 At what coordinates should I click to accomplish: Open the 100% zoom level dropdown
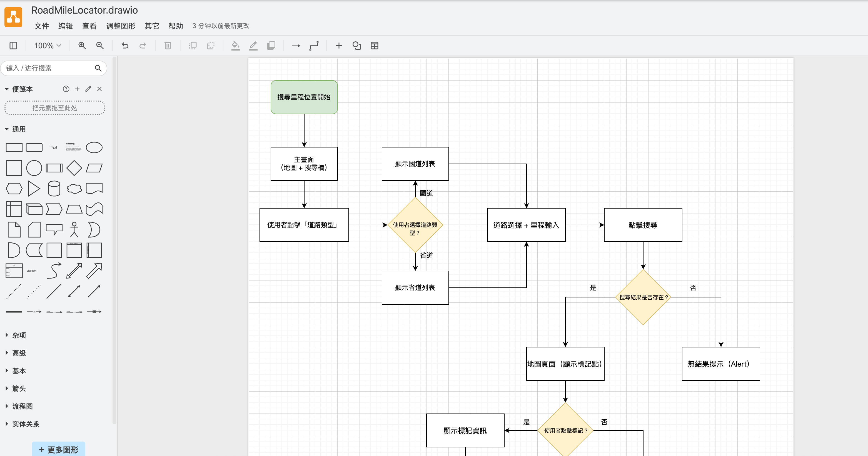tap(48, 46)
